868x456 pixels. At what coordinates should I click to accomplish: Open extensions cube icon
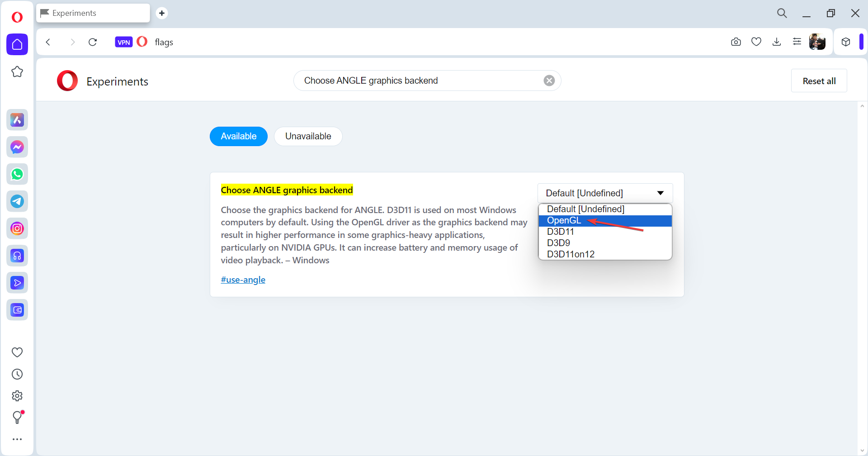[846, 42]
